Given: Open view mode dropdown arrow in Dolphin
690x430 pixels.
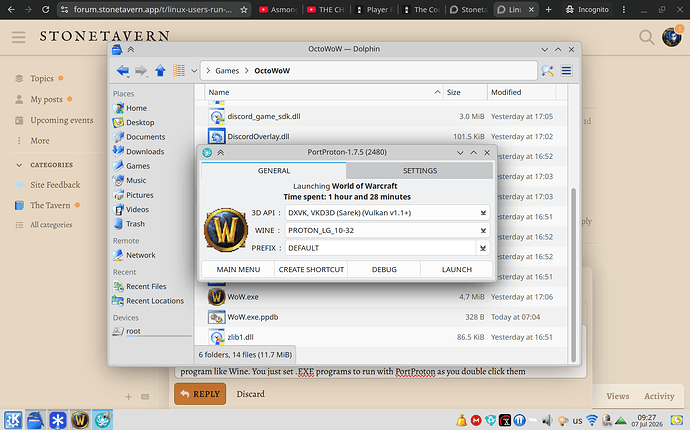Looking at the screenshot, I should (x=194, y=71).
